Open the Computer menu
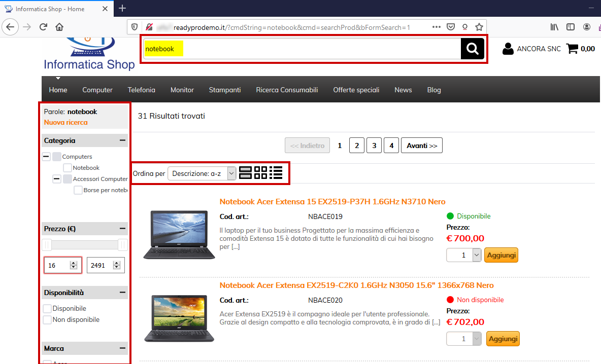601x364 pixels. 97,90
